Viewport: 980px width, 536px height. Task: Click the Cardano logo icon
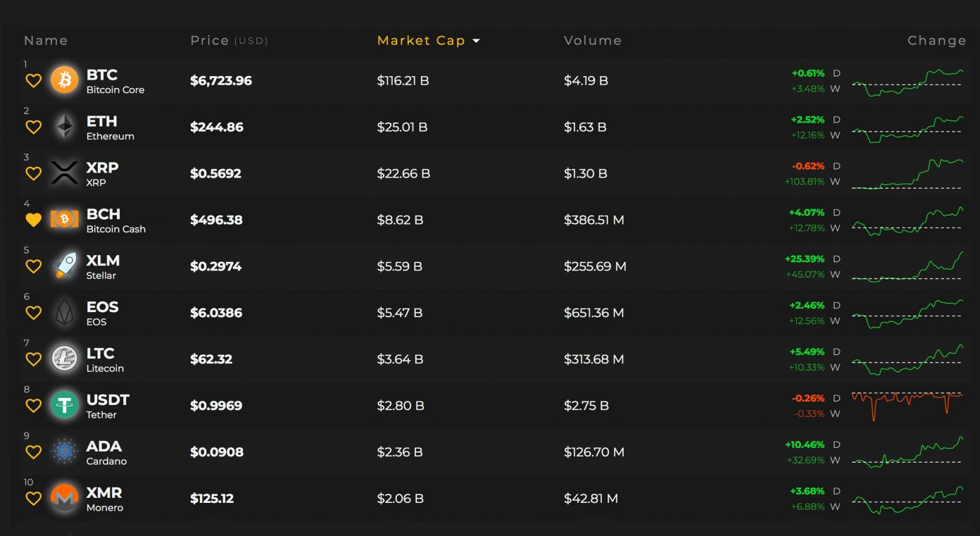point(65,452)
